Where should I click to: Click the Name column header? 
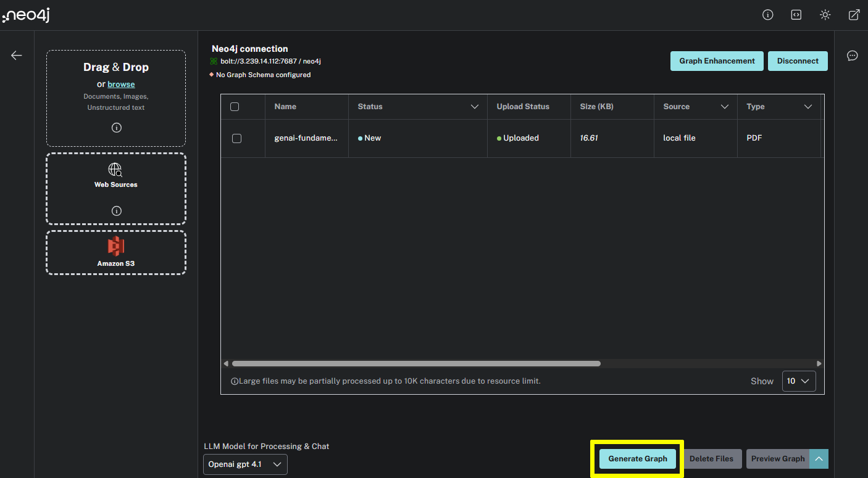click(x=285, y=107)
